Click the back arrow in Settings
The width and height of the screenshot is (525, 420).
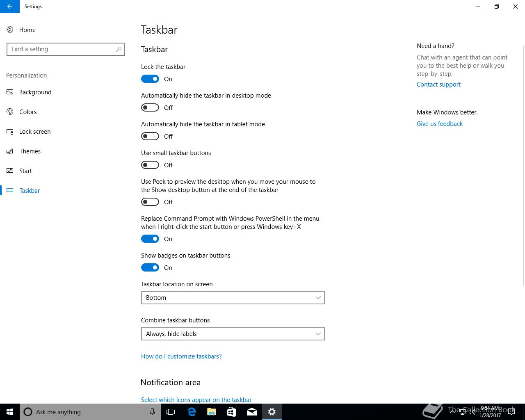pos(10,7)
